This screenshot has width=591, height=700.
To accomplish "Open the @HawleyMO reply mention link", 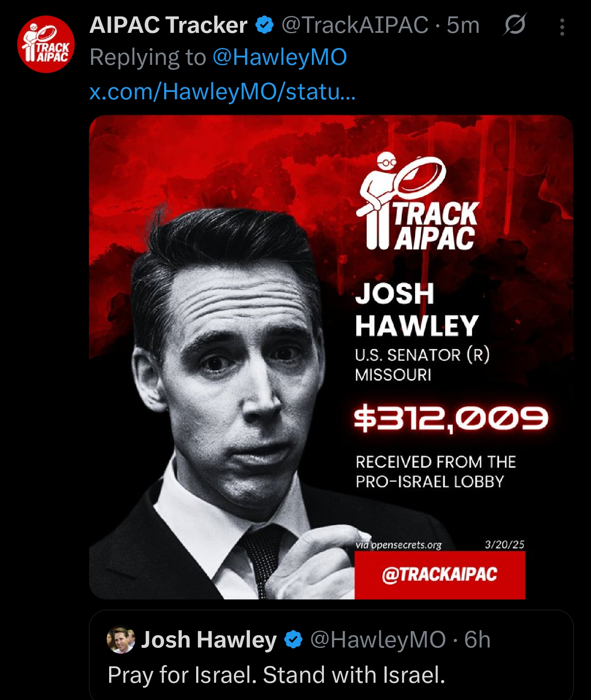I will tap(279, 57).
